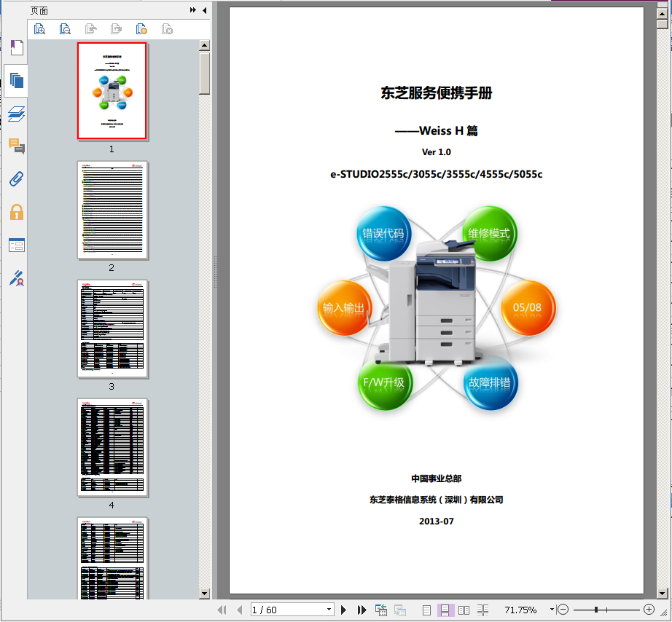Go to the next page
This screenshot has height=622, width=672.
(343, 610)
